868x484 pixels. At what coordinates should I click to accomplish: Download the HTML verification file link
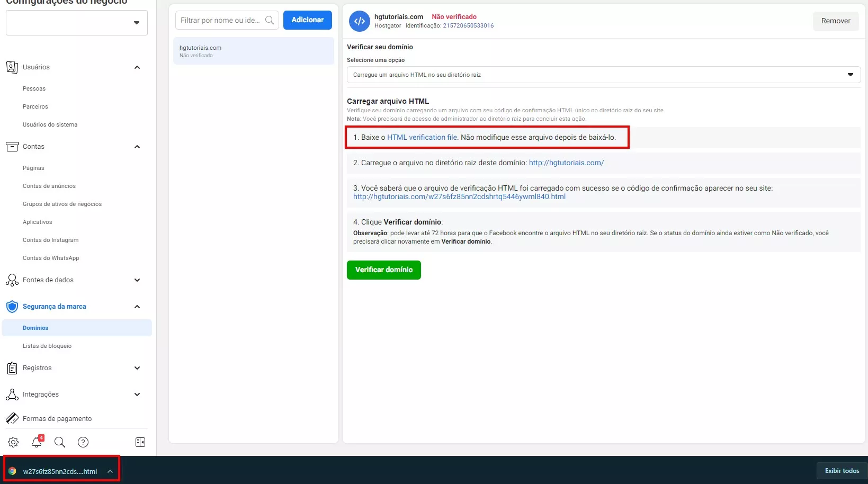[x=422, y=137]
